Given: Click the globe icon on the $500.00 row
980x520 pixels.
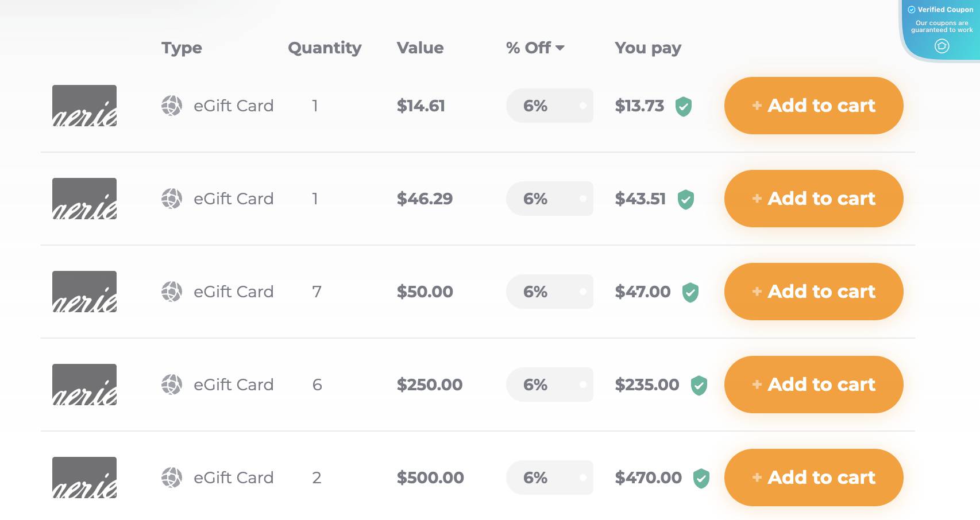Looking at the screenshot, I should coord(171,478).
